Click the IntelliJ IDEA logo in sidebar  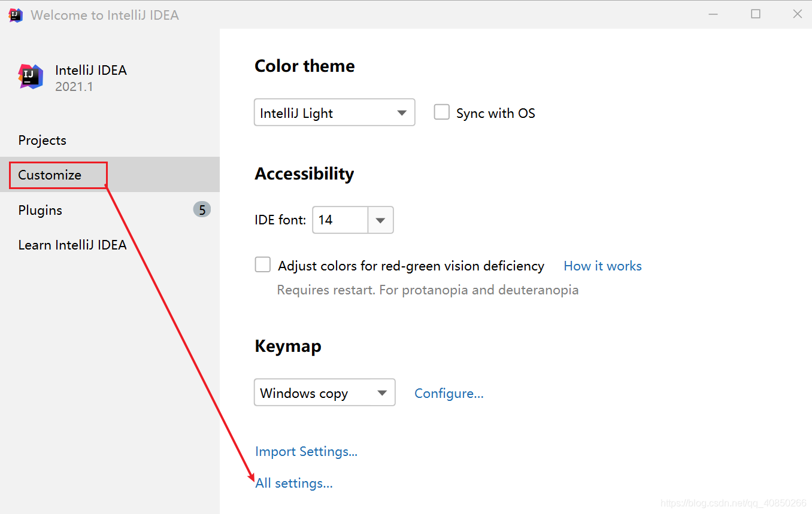pos(31,77)
